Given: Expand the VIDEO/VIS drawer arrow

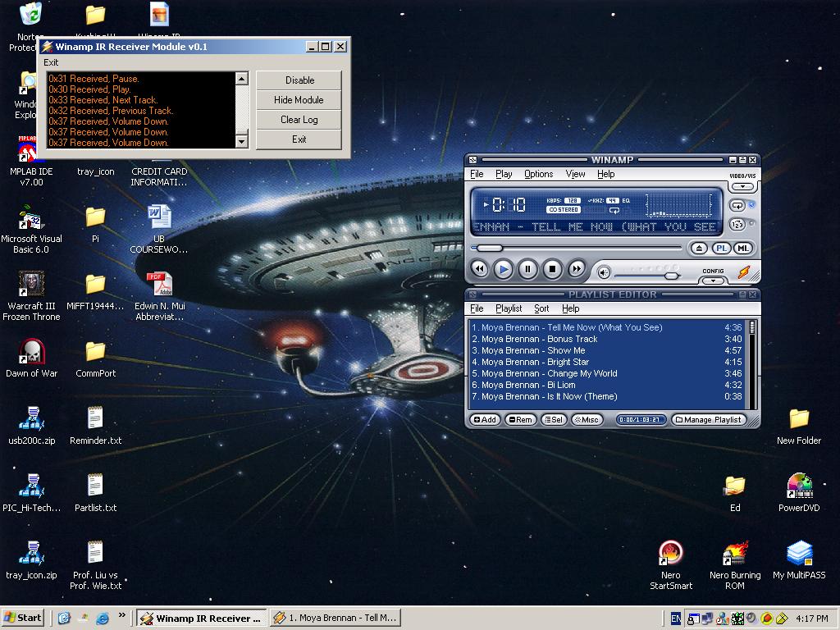Looking at the screenshot, I should coord(742,186).
